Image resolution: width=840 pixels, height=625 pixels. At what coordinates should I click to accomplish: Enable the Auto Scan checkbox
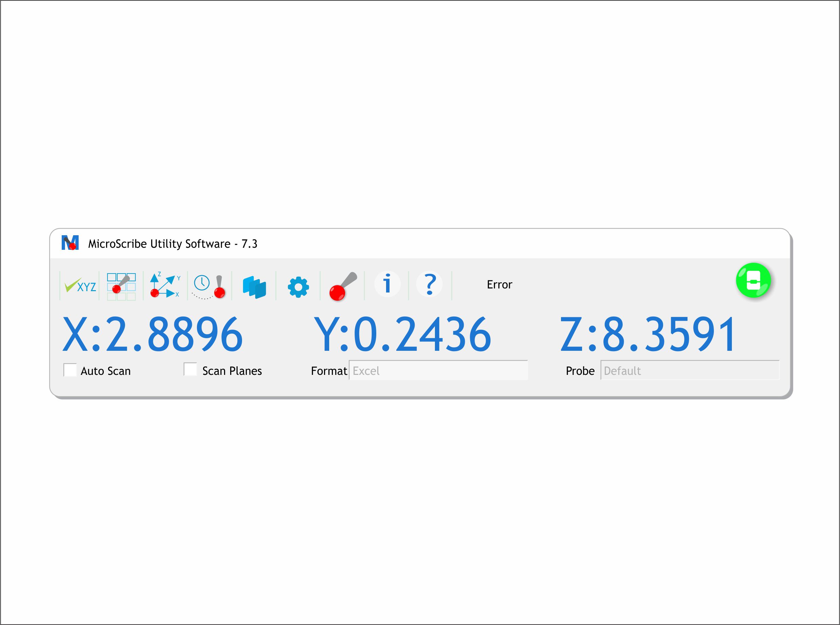(70, 370)
